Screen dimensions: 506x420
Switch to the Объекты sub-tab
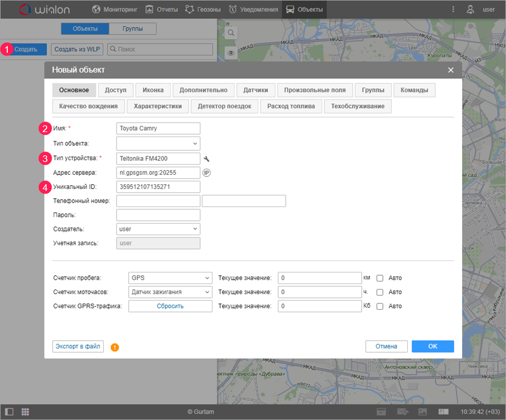(85, 29)
